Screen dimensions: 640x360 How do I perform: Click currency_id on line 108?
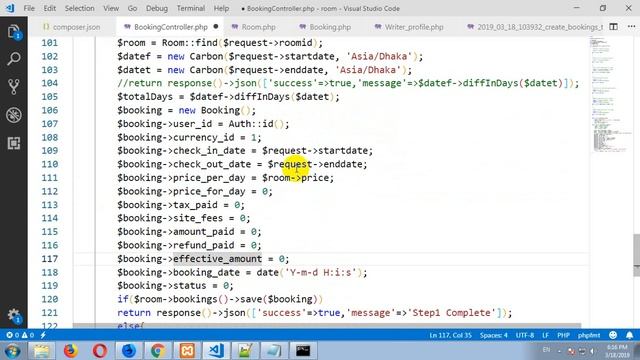point(204,137)
